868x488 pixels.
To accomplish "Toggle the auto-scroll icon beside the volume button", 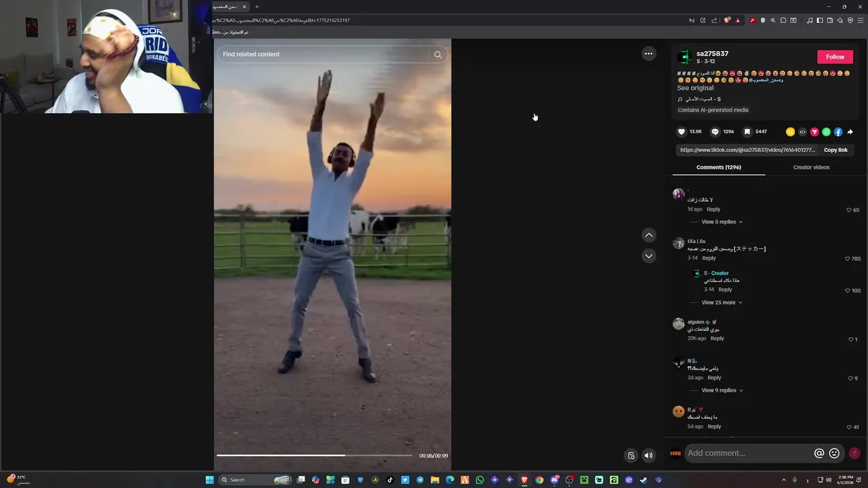I will pos(631,455).
